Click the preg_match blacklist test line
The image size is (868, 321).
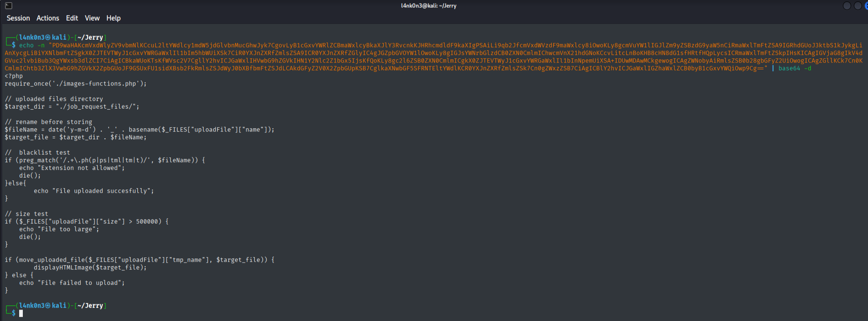105,160
